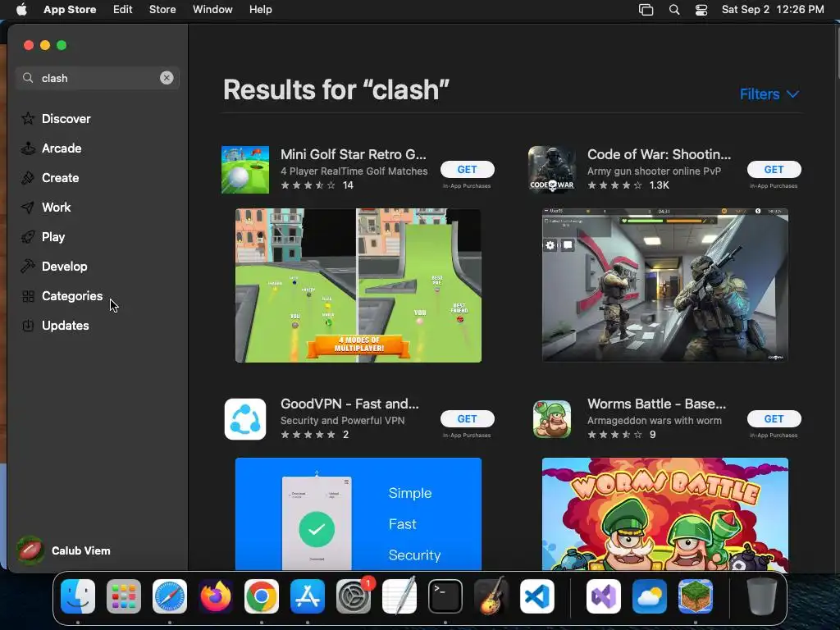Screen dimensions: 840x630
Task: Click the date and time in menu bar
Action: pyautogui.click(x=773, y=10)
